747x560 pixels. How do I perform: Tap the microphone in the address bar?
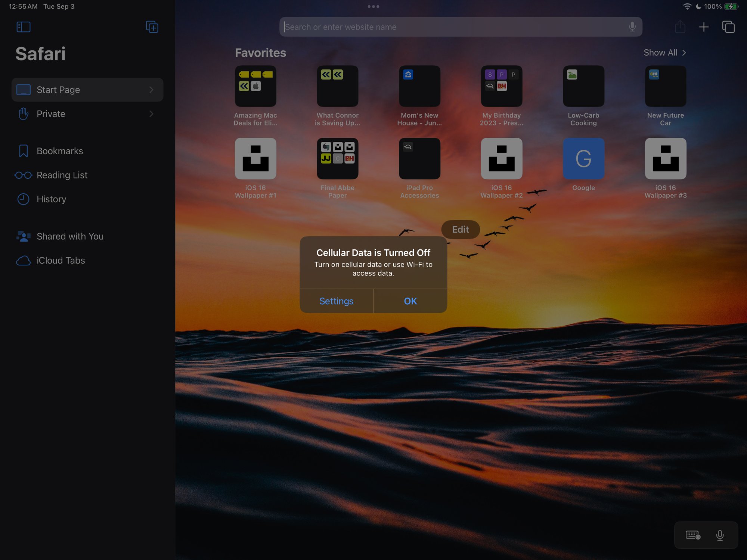click(x=632, y=27)
